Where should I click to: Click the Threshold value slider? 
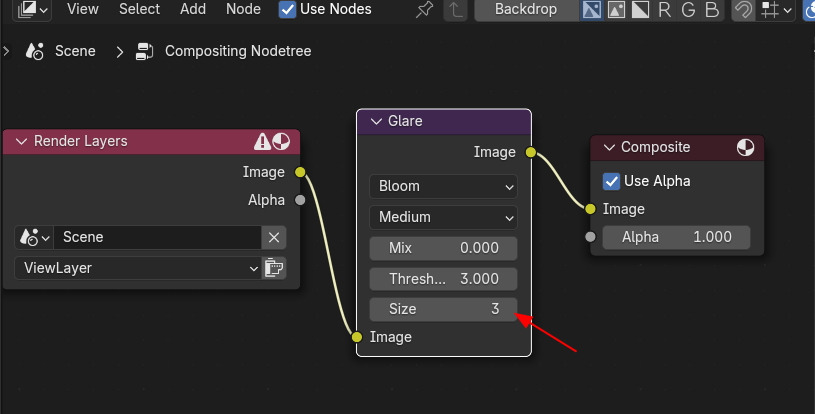click(443, 279)
